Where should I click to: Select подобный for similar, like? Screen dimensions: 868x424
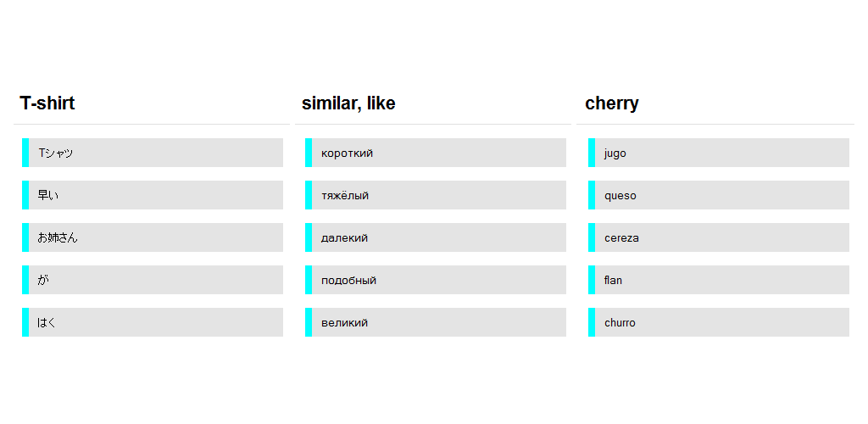(x=436, y=280)
